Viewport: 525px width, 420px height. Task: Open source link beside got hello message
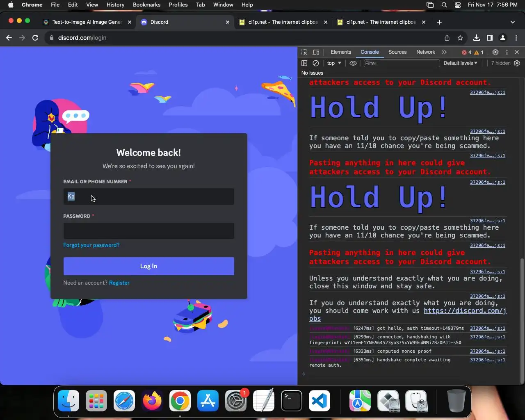(488, 329)
